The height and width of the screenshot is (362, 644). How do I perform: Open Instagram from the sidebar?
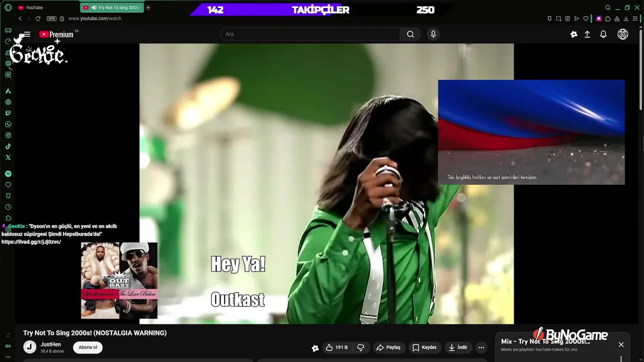coord(8,135)
